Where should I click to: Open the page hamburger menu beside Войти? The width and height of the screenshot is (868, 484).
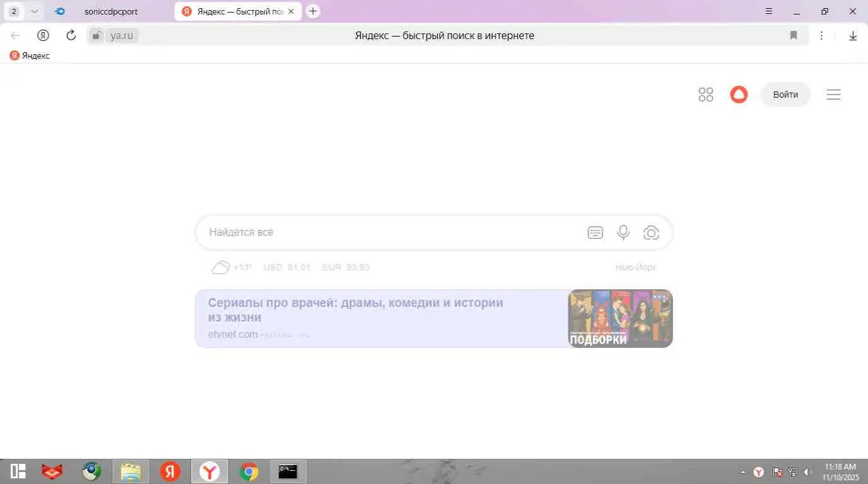pos(833,95)
